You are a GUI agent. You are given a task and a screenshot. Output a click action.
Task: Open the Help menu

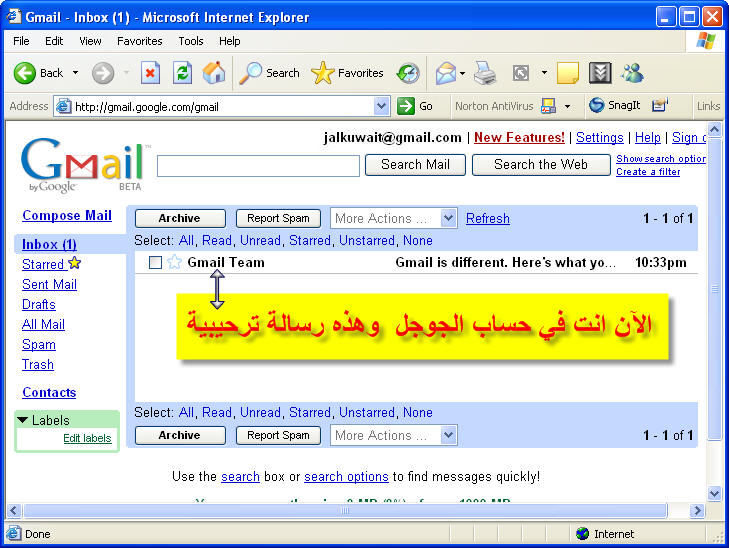click(x=230, y=41)
